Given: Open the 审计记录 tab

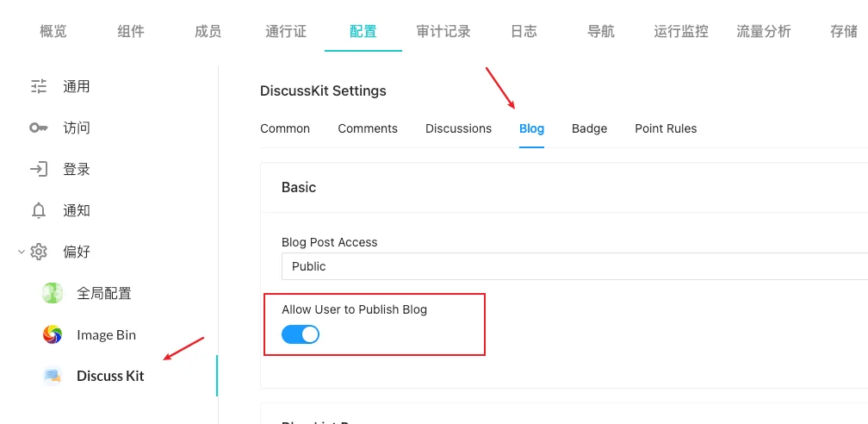Looking at the screenshot, I should (443, 31).
